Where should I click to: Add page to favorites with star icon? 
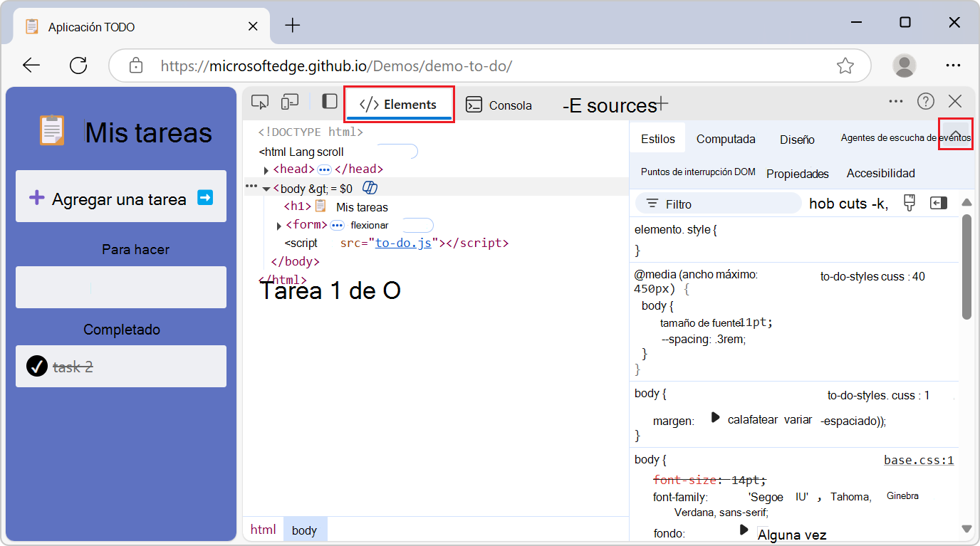pos(845,65)
